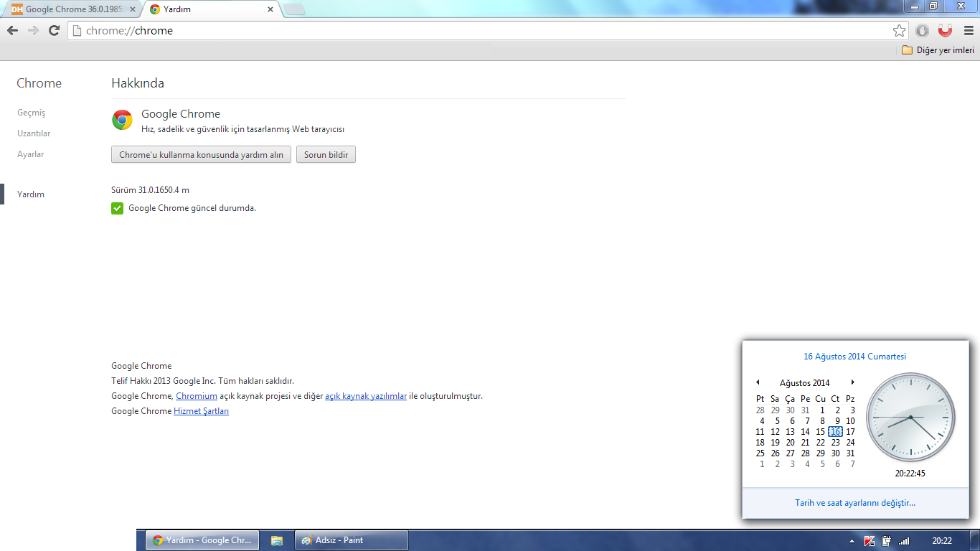980x551 pixels.
Task: Click 'Chrome'u kullanma konusunda yardım alın' button
Action: (201, 155)
